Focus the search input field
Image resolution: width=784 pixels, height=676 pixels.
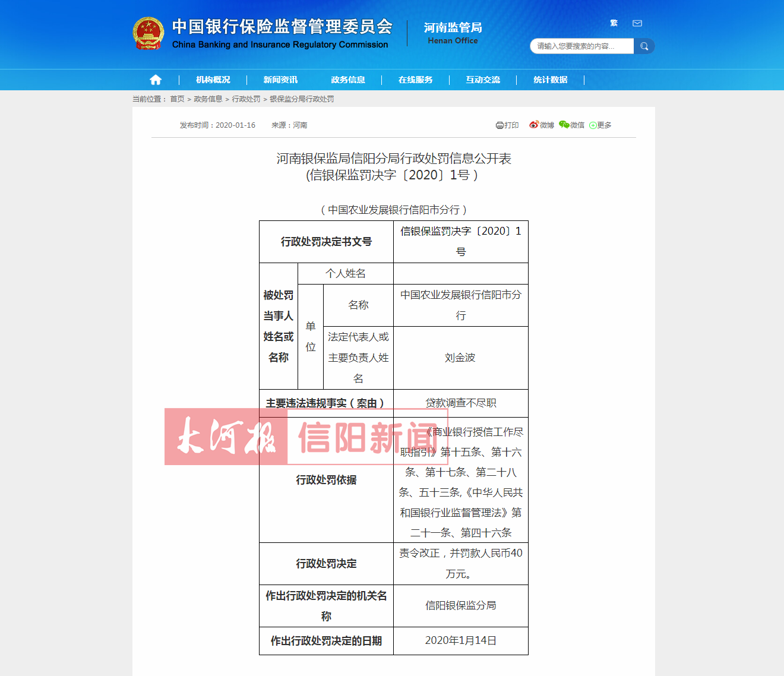(x=582, y=46)
